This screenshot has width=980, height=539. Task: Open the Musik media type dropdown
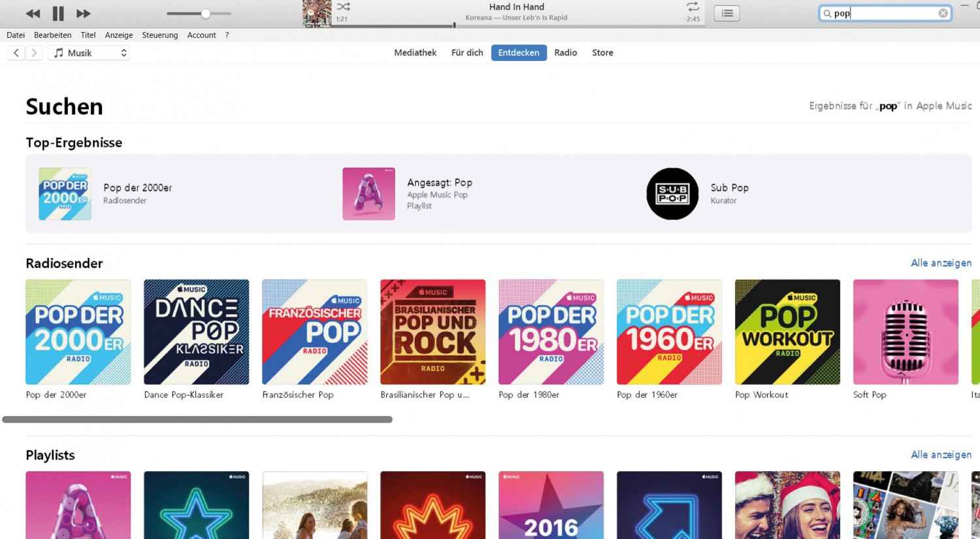(x=89, y=53)
